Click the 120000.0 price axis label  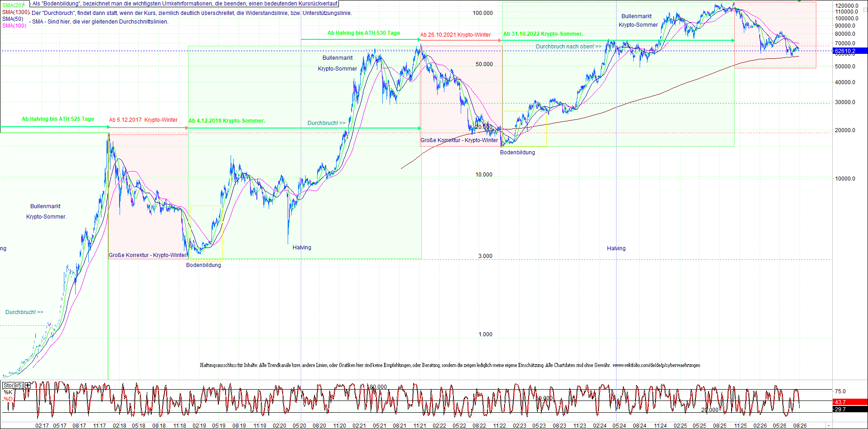[x=847, y=6]
